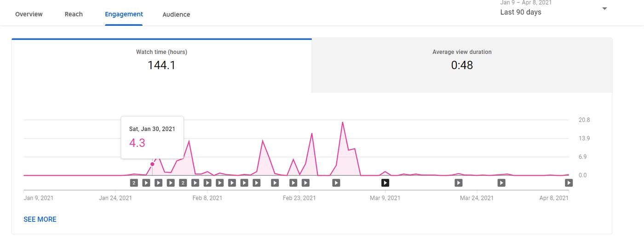This screenshot has width=644, height=243.
Task: Click the play marker right after first '2' marker
Action: (146, 183)
